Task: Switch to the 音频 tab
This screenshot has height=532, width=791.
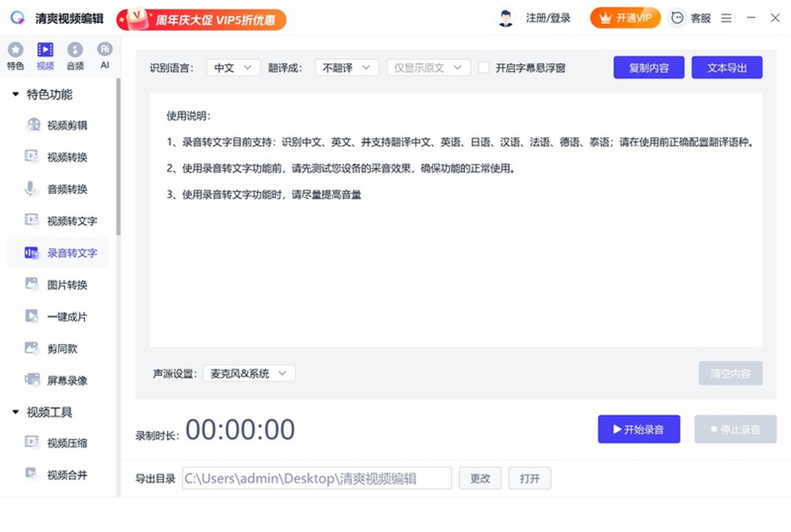Action: 75,55
